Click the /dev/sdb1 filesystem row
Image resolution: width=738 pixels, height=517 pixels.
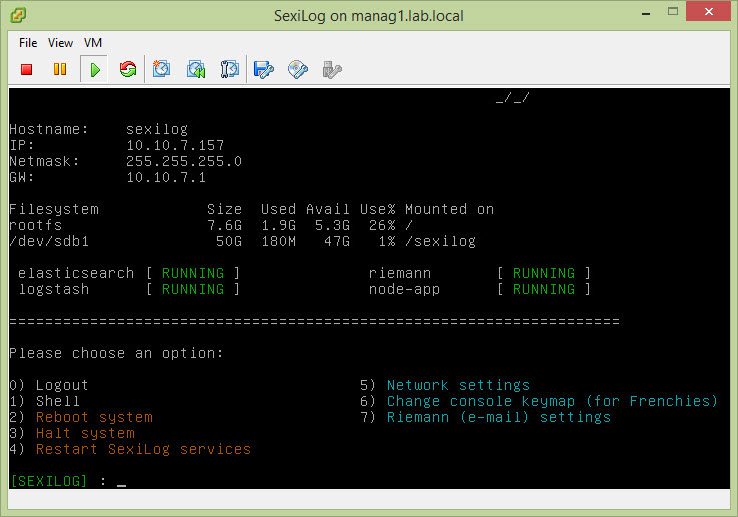point(243,241)
